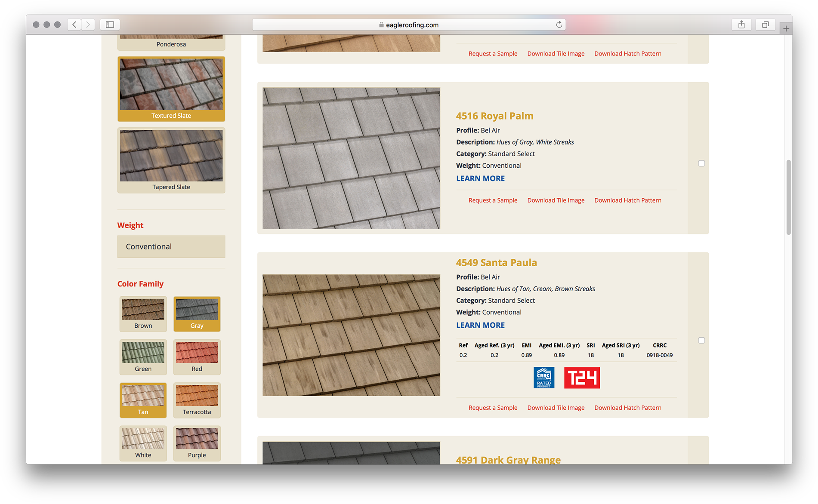Toggle the Tan color family swatch
This screenshot has height=504, width=818.
143,400
